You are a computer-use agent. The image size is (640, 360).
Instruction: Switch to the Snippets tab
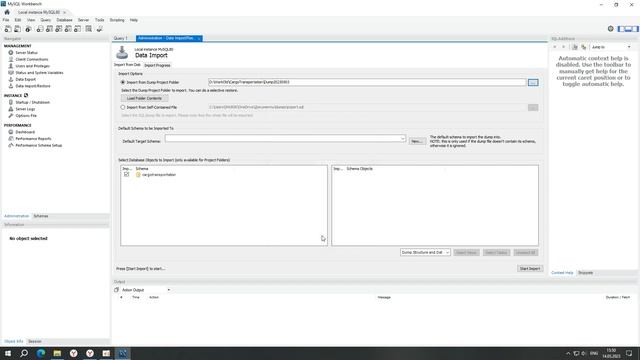[585, 273]
